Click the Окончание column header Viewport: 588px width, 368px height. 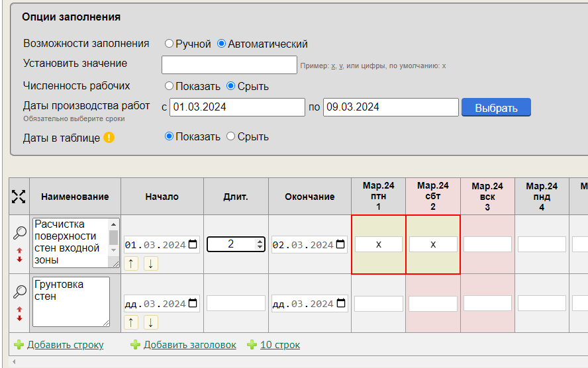point(310,197)
